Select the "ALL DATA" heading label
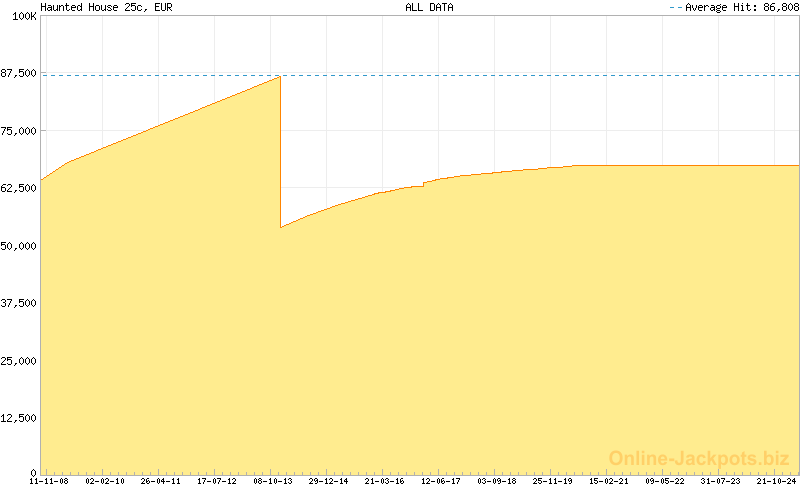Image resolution: width=800 pixels, height=490 pixels. pos(429,7)
